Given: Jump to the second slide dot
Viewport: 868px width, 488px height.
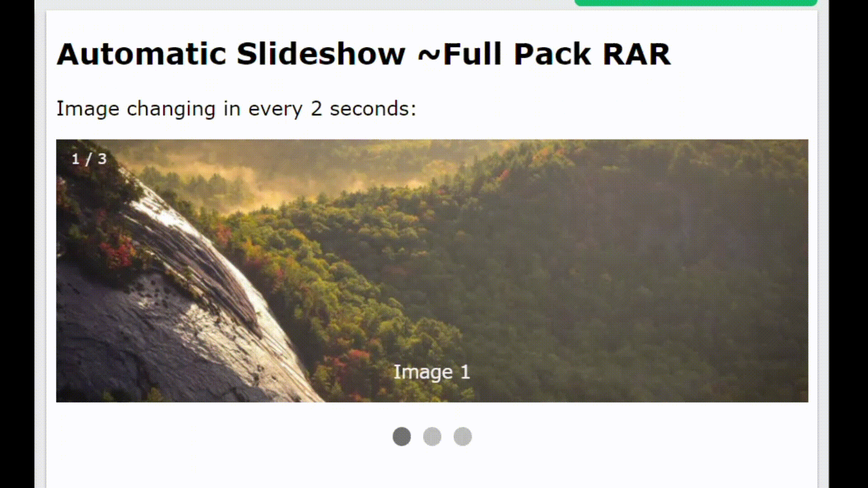Looking at the screenshot, I should click(432, 436).
